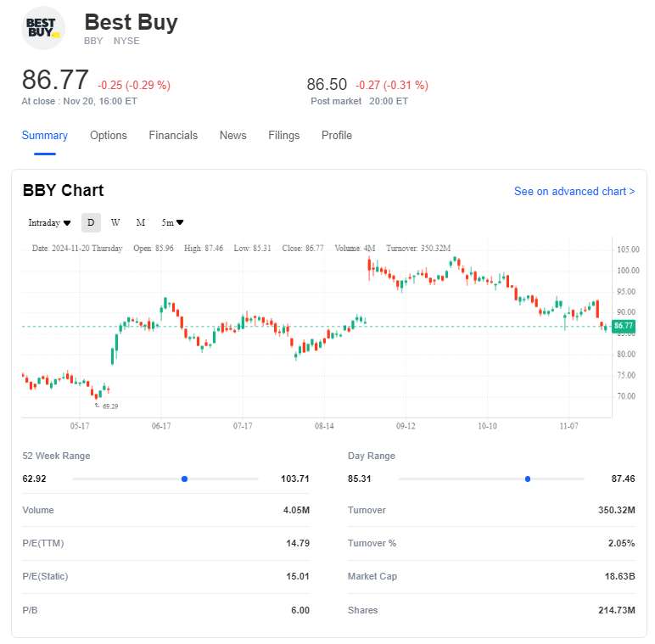This screenshot has width=655, height=644.
Task: Open the 5m interval dropdown
Action: [x=173, y=223]
